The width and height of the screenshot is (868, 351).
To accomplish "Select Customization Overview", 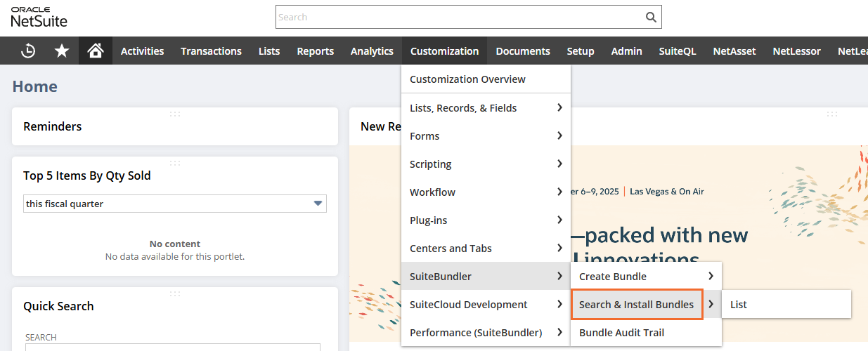I will pyautogui.click(x=486, y=79).
